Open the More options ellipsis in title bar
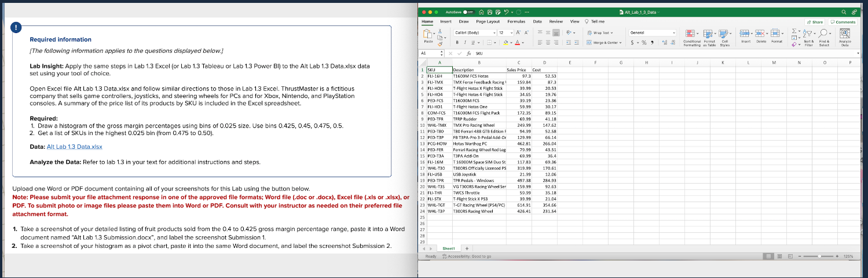The image size is (868, 278). click(527, 12)
